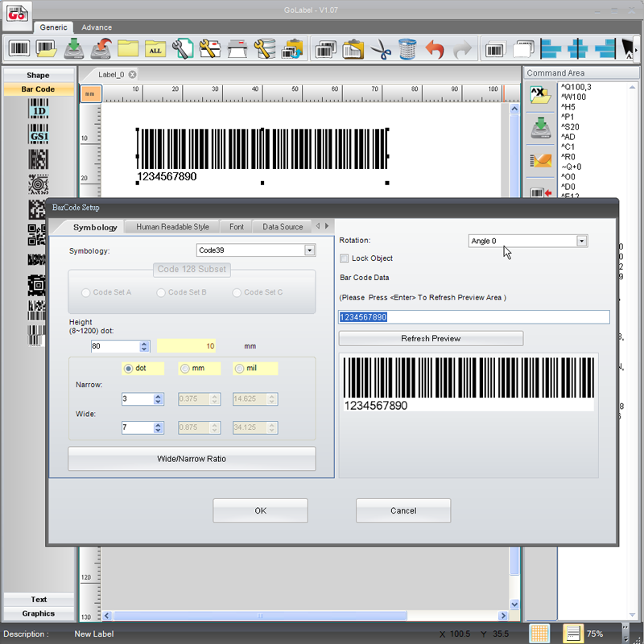Enable the Lock Object checkbox
Viewport: 644px width, 644px height.
point(345,258)
